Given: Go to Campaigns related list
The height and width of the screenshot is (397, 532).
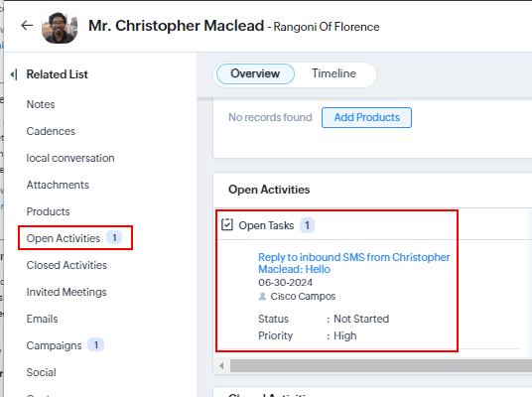Looking at the screenshot, I should tap(55, 345).
